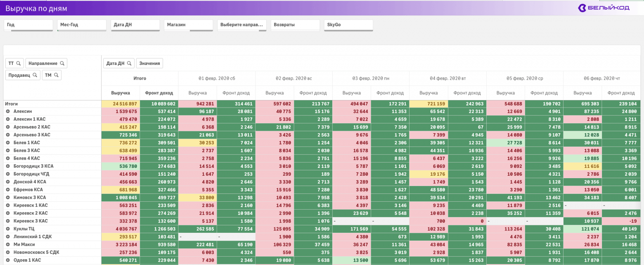
Task: Click the Итого column header
Action: (x=140, y=79)
